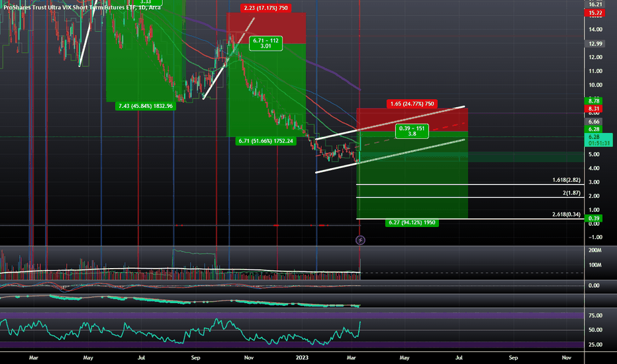Viewport: 617px width, 364px height.
Task: Click the 10.00 price axis value
Action: pos(595,85)
